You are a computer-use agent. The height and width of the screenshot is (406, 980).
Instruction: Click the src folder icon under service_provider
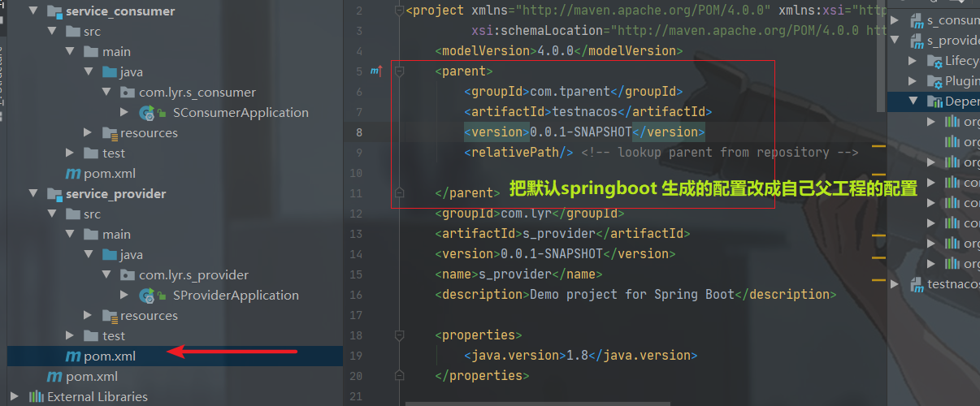click(74, 214)
